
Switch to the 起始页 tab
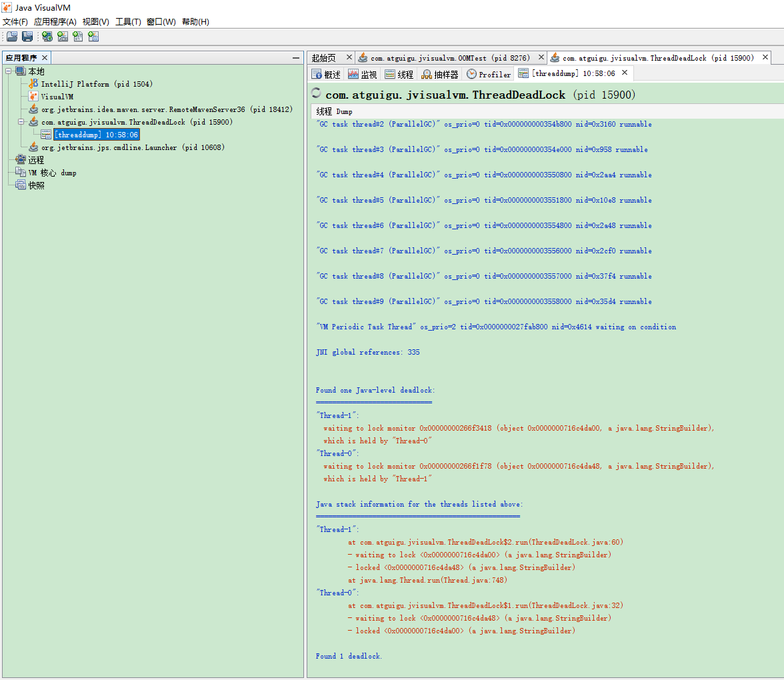pos(324,58)
